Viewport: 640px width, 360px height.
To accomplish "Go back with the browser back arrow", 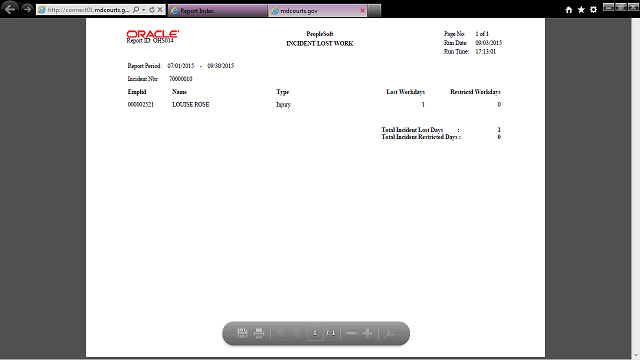I will coord(10,9).
